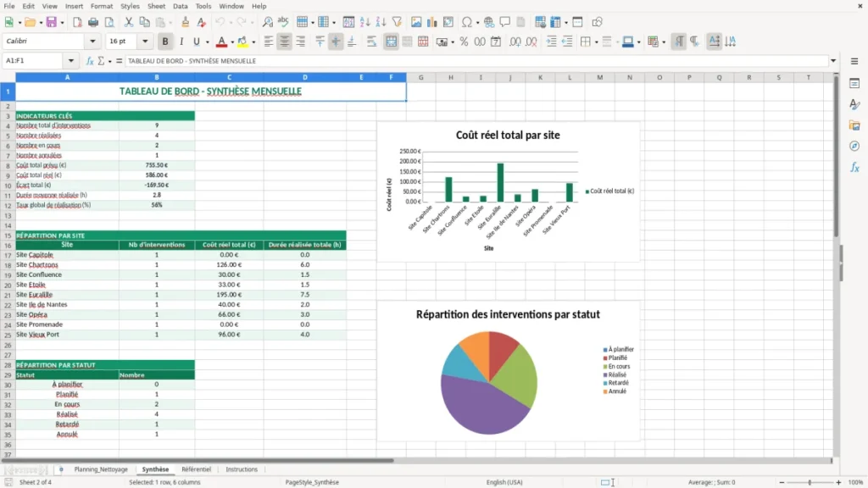Activate the Clone Formatting paintbrush
This screenshot has width=868, height=488.
click(x=185, y=22)
